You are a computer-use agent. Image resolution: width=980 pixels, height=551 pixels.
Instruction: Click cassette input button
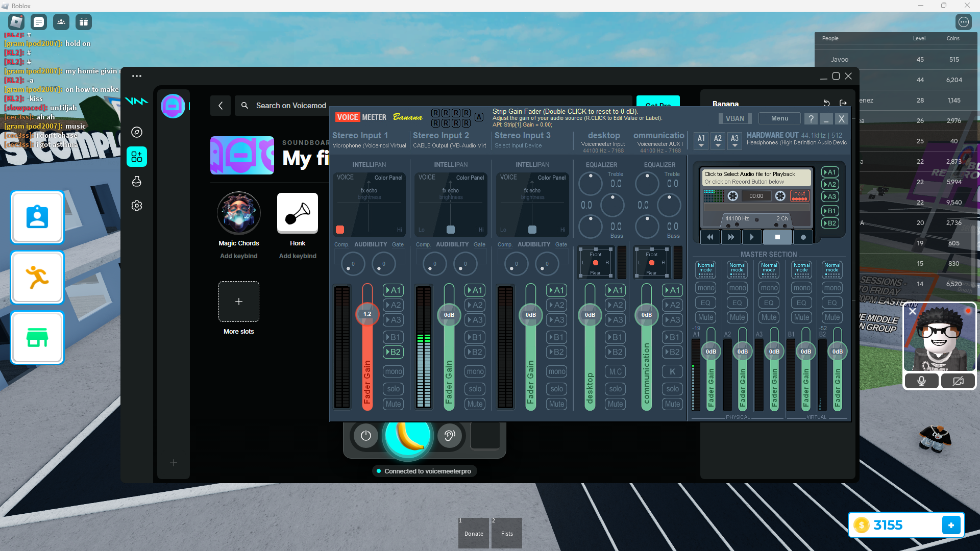[x=799, y=195]
